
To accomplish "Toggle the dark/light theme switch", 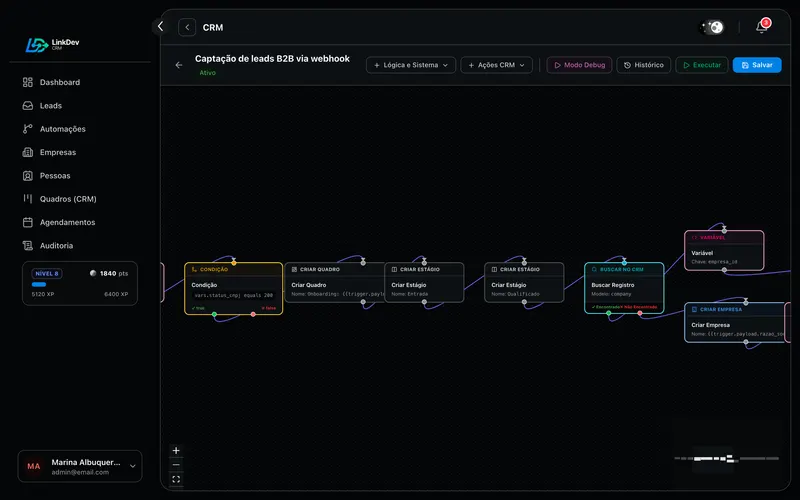I will (x=712, y=27).
